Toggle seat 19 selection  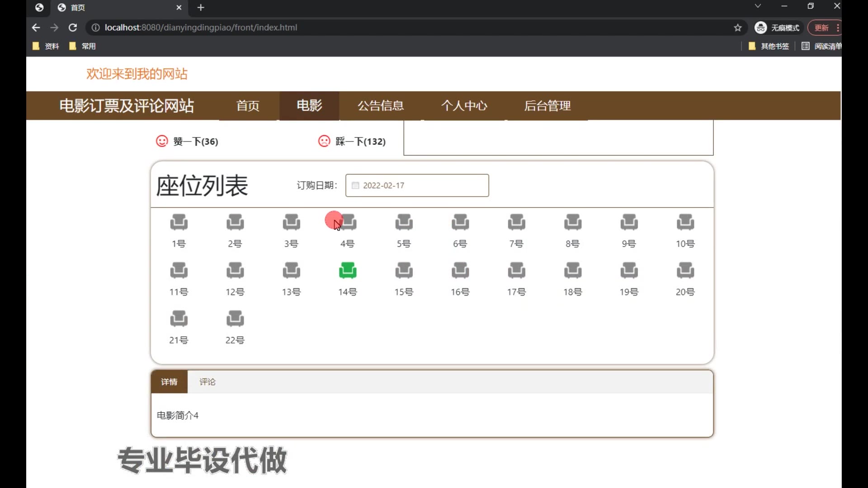point(629,270)
